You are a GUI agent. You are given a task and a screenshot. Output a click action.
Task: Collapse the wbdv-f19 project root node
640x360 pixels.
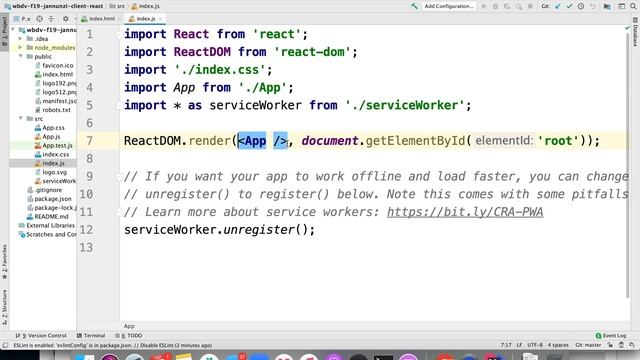13,30
